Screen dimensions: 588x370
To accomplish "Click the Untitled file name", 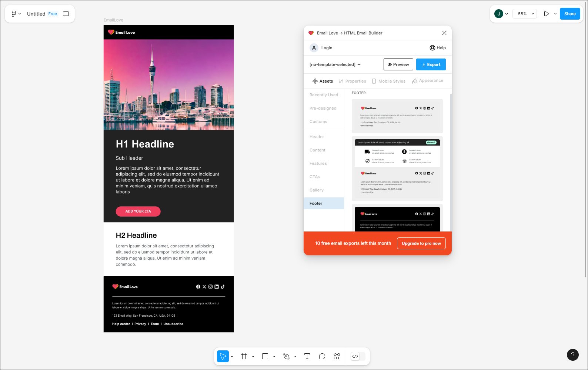I will pyautogui.click(x=36, y=14).
